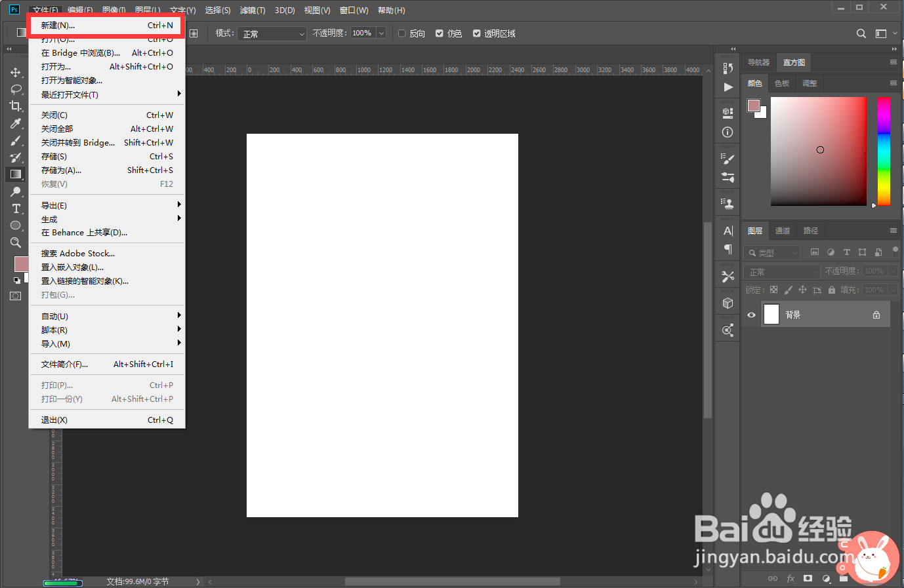Image resolution: width=904 pixels, height=588 pixels.
Task: Click the hue spectrum slider
Action: coord(884,151)
